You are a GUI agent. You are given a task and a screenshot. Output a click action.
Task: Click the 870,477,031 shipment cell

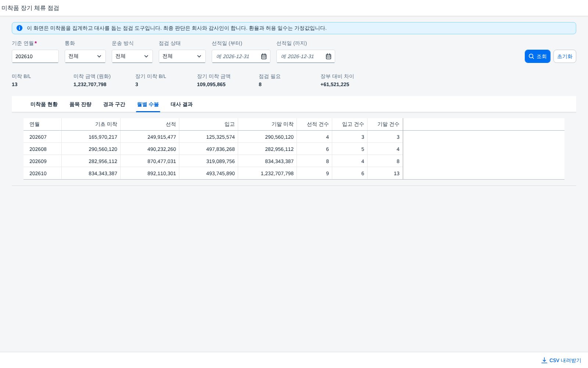click(x=150, y=161)
